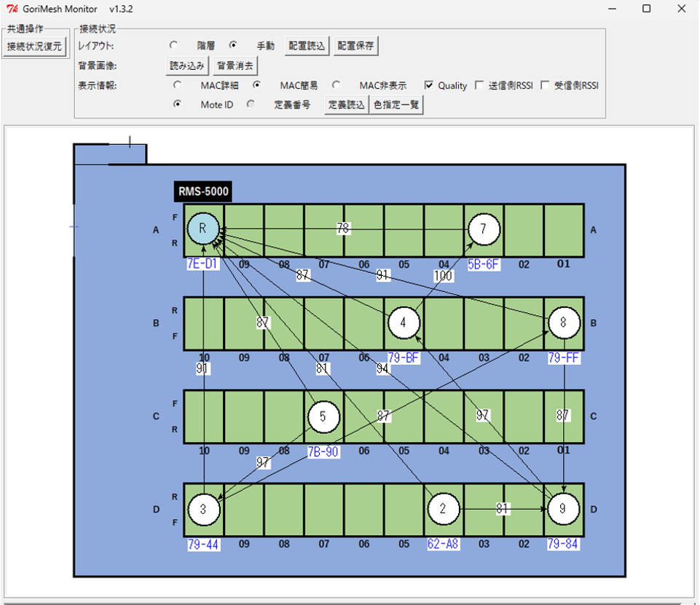The height and width of the screenshot is (605, 700).
Task: Select mote node 3
Action: [203, 509]
